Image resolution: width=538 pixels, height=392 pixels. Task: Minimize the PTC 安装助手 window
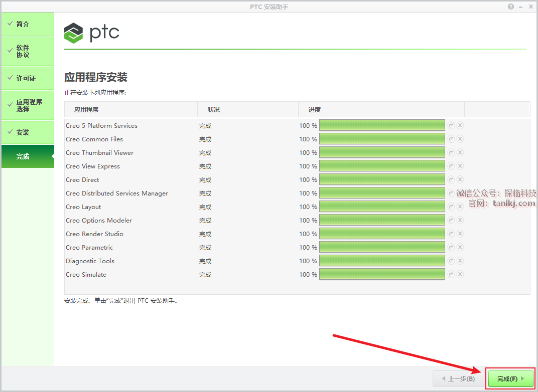pos(521,7)
